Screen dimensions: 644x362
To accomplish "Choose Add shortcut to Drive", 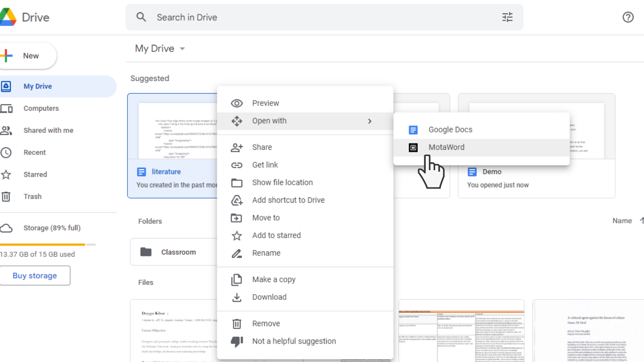I will click(305, 200).
